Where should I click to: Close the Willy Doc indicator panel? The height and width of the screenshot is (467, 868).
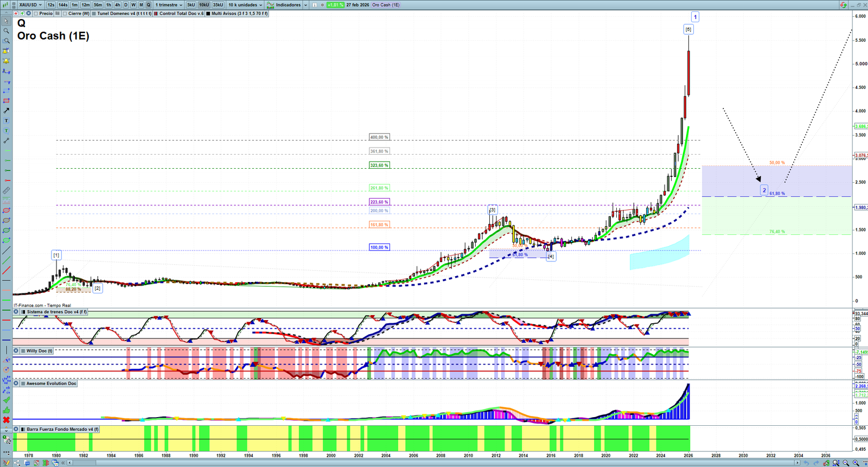coord(16,351)
